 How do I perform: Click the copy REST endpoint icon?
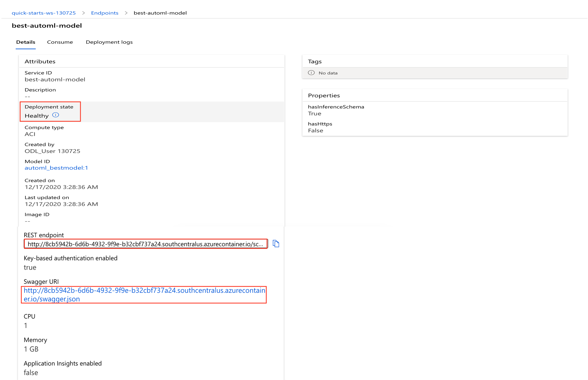point(276,244)
